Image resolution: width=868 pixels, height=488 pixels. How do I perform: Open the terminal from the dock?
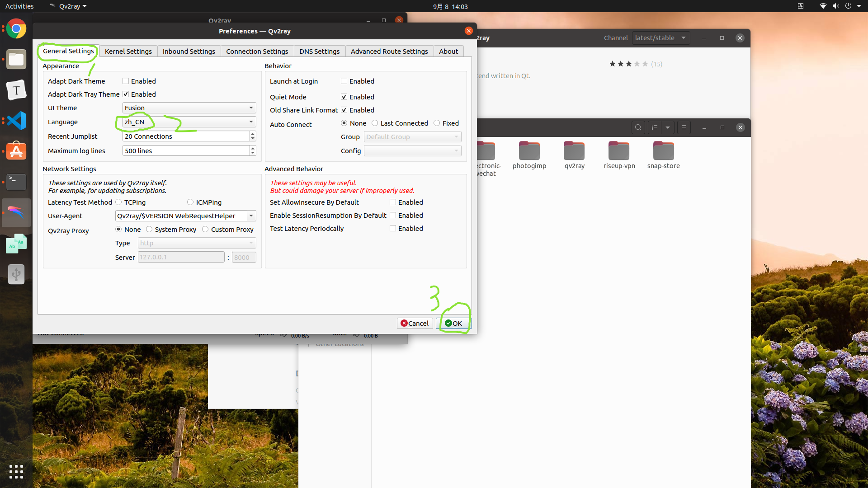pos(16,182)
